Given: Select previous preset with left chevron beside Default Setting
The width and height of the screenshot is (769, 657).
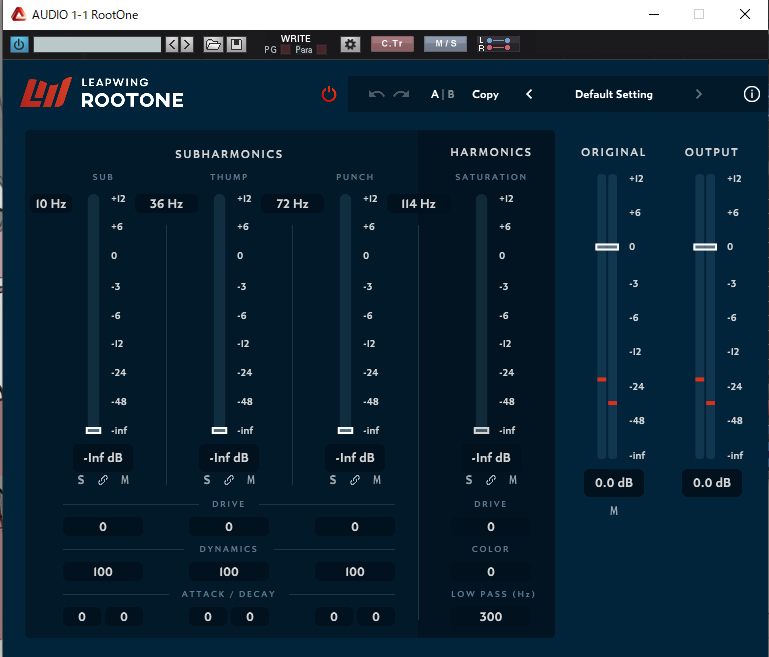Looking at the screenshot, I should (529, 94).
